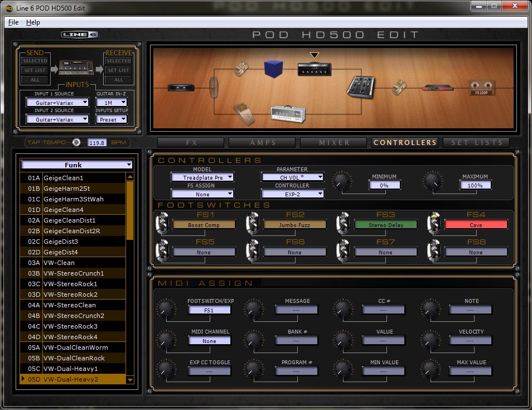532x410 pixels.
Task: Select the volume pedal in lower path
Action: click(244, 114)
